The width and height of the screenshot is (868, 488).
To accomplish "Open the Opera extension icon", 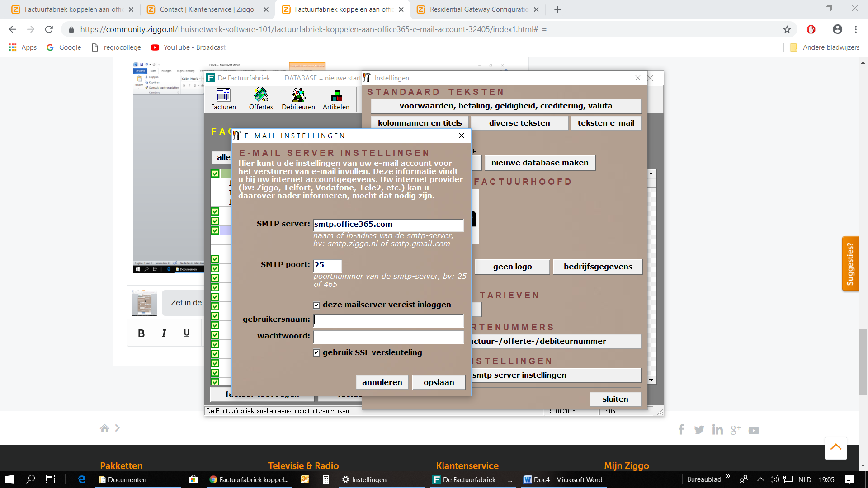I will [x=811, y=29].
